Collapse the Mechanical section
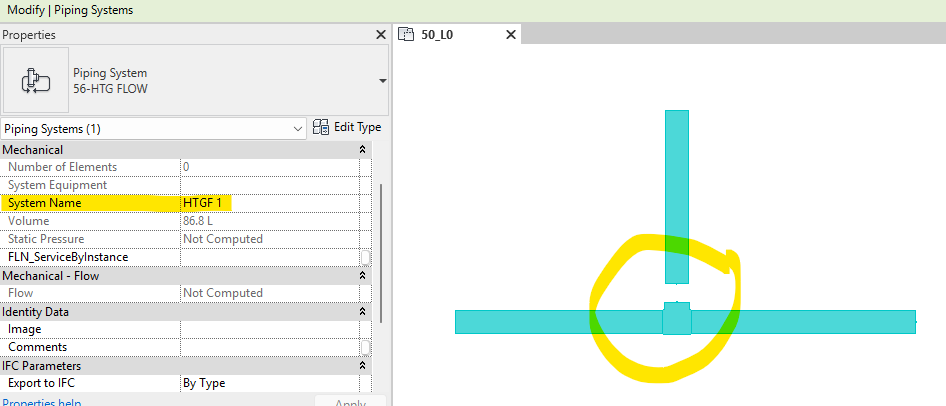This screenshot has height=406, width=946. 362,150
